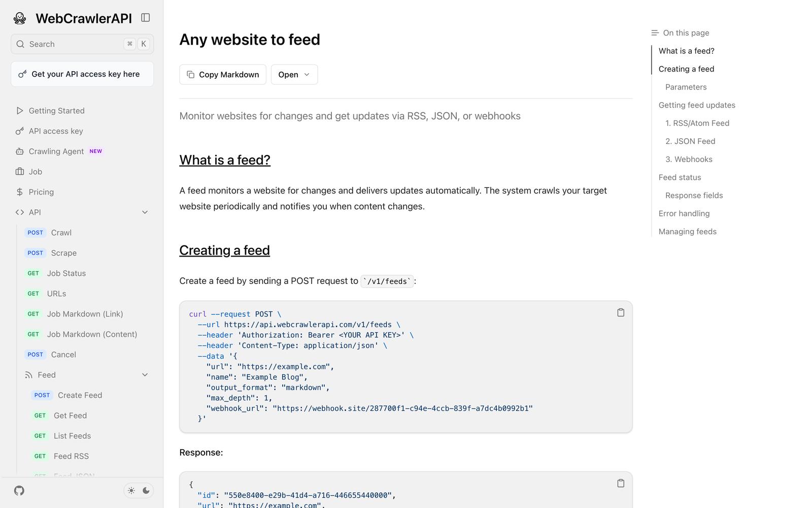Click the WebCrawlerAPI octopus logo
Screen dimensions: 812x508
tap(20, 18)
